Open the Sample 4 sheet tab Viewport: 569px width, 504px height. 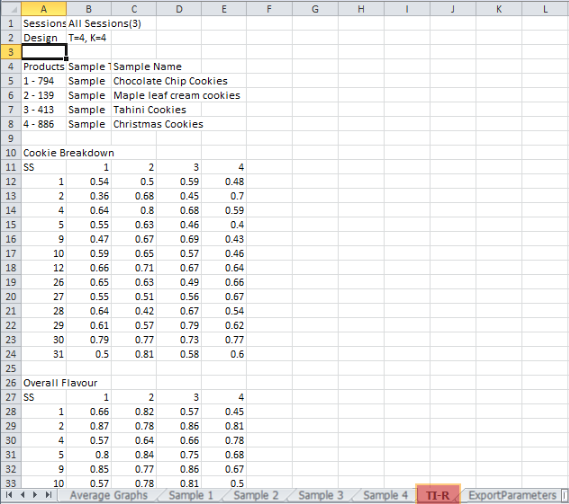385,495
